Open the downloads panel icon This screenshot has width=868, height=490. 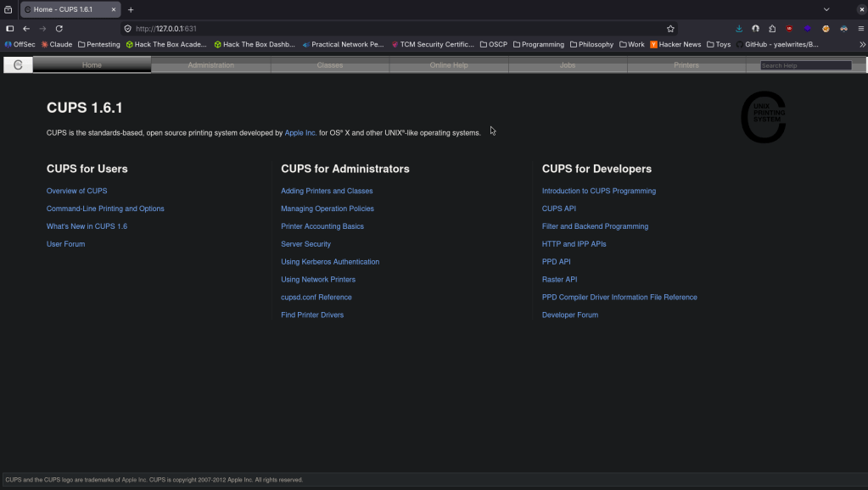click(x=739, y=29)
